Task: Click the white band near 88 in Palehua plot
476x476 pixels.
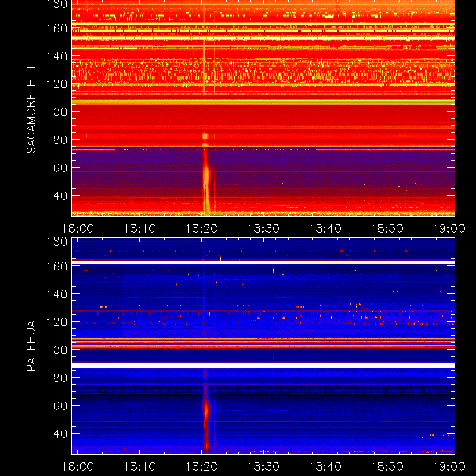Action: click(263, 365)
